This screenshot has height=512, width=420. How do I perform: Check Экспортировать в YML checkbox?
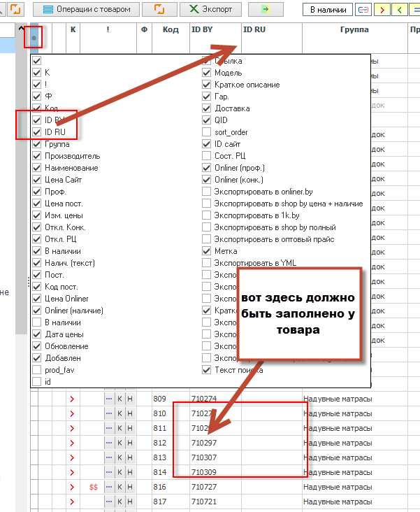click(207, 263)
